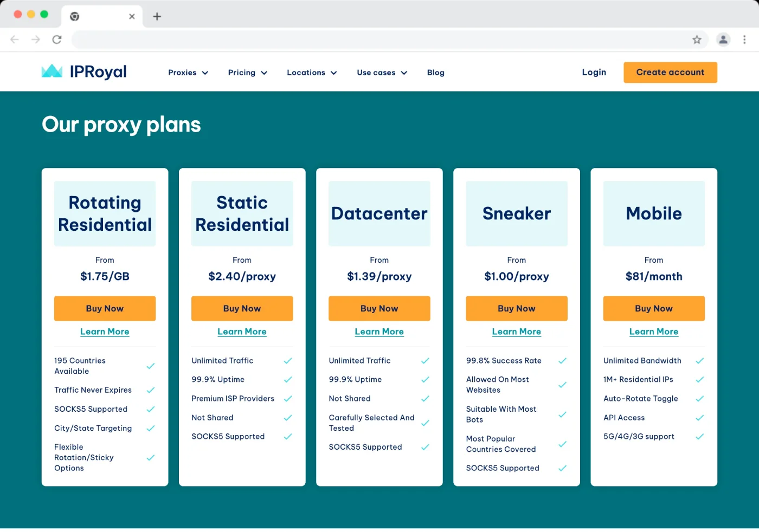Click the $81/month price text
Image resolution: width=759 pixels, height=532 pixels.
(654, 276)
